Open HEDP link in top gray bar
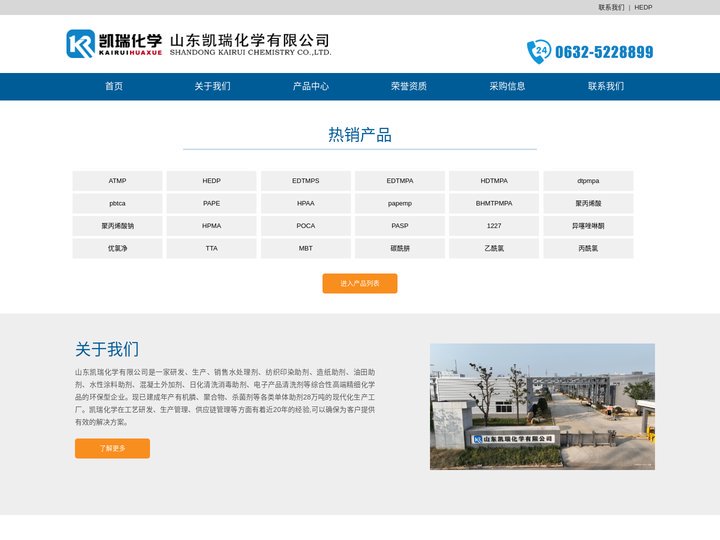Image resolution: width=720 pixels, height=540 pixels. pyautogui.click(x=643, y=7)
